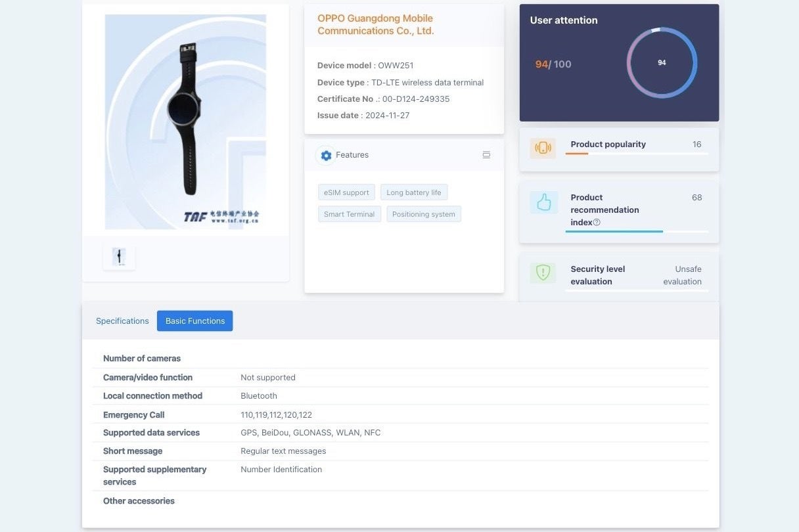The image size is (799, 532).
Task: Click the Regular text messages value
Action: pos(283,451)
